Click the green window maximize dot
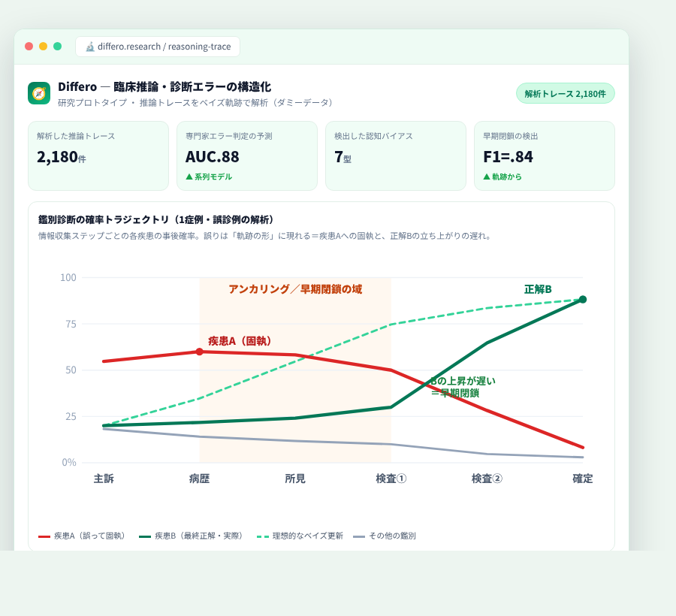The image size is (676, 616). pos(57,46)
